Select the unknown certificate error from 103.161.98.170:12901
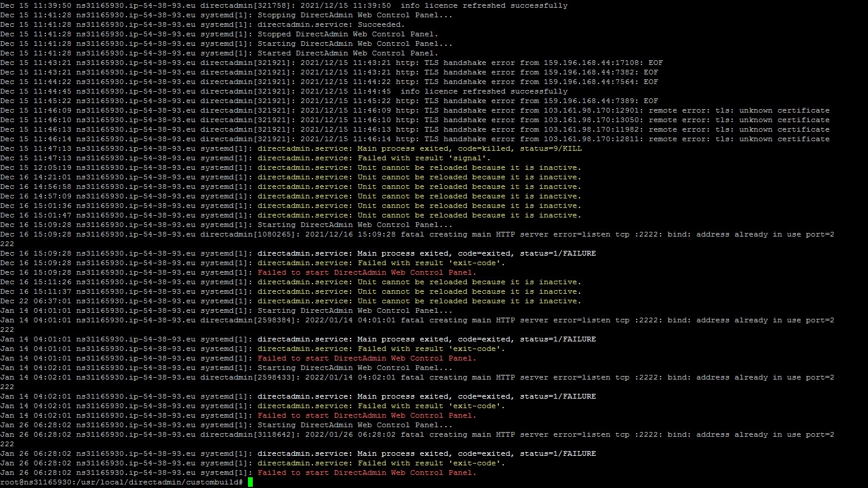 (415, 110)
